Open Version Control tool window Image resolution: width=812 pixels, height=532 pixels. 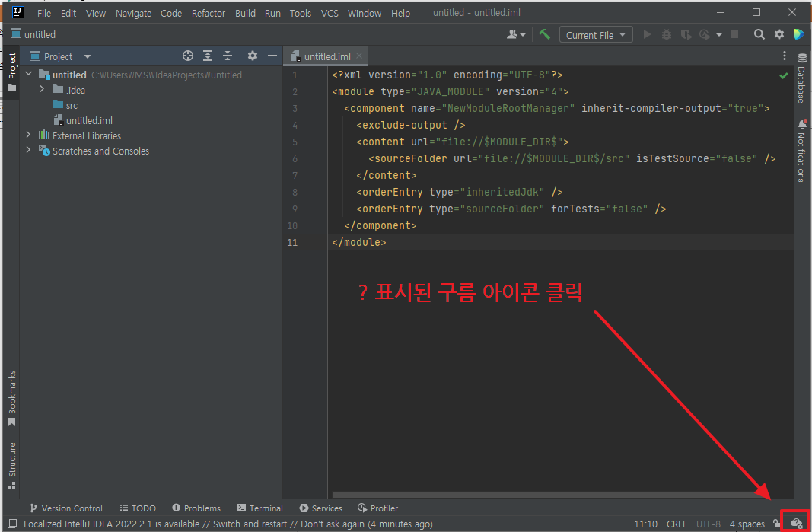[x=66, y=508]
